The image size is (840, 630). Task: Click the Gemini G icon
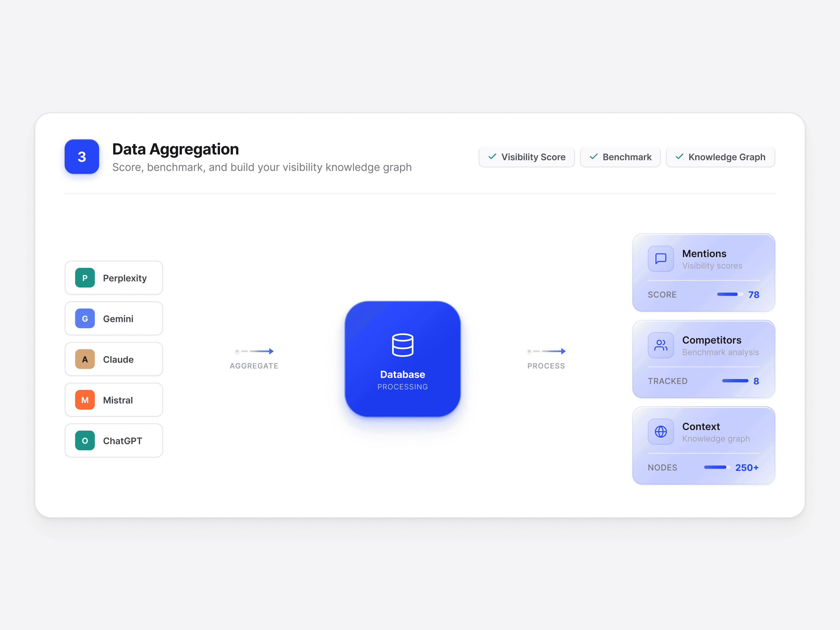(85, 319)
